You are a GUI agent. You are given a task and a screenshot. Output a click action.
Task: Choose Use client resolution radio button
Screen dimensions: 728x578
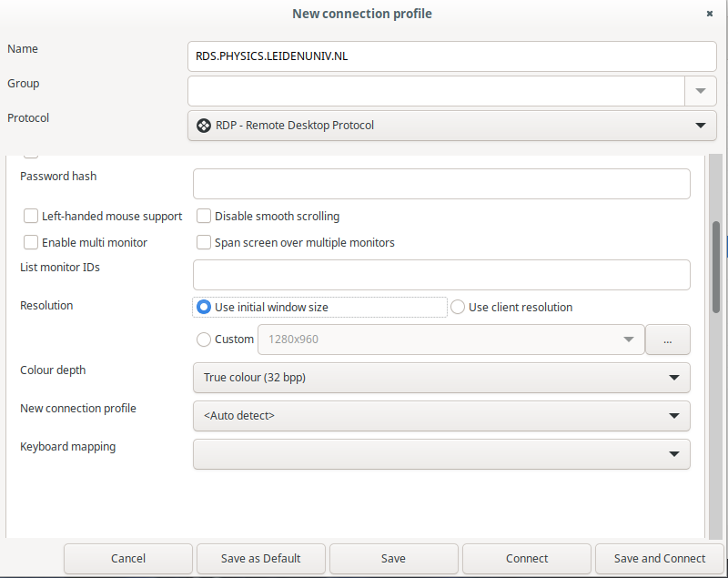pyautogui.click(x=458, y=308)
